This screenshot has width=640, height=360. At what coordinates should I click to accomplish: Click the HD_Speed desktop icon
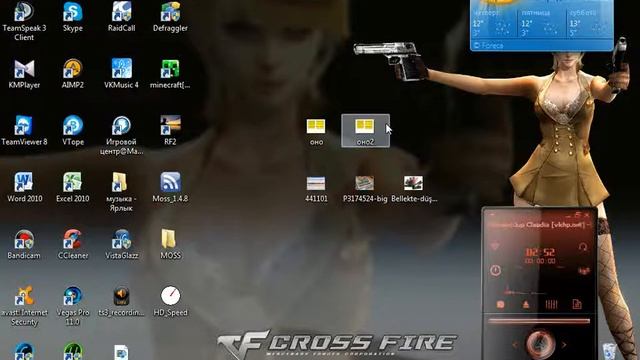170,301
